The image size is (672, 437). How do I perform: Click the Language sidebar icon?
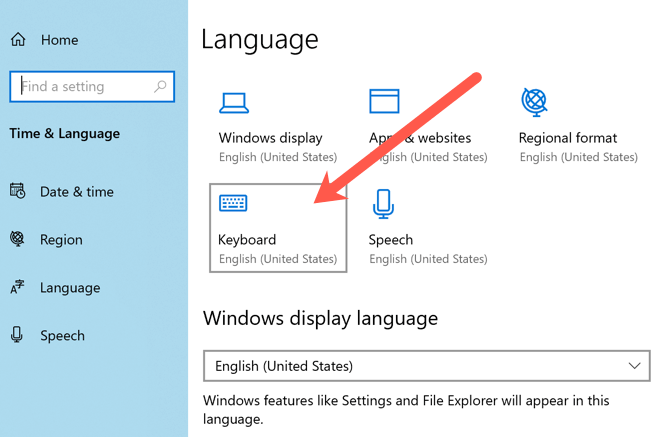point(17,288)
